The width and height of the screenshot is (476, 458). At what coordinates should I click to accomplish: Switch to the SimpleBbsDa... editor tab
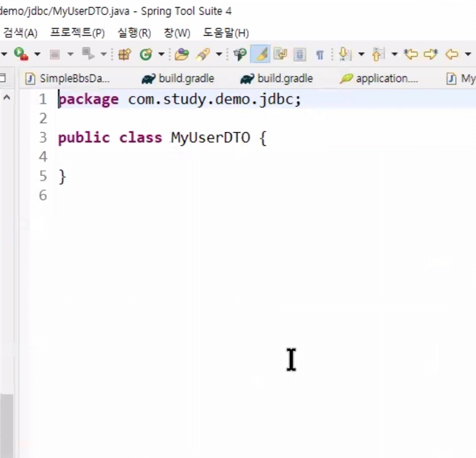point(67,78)
